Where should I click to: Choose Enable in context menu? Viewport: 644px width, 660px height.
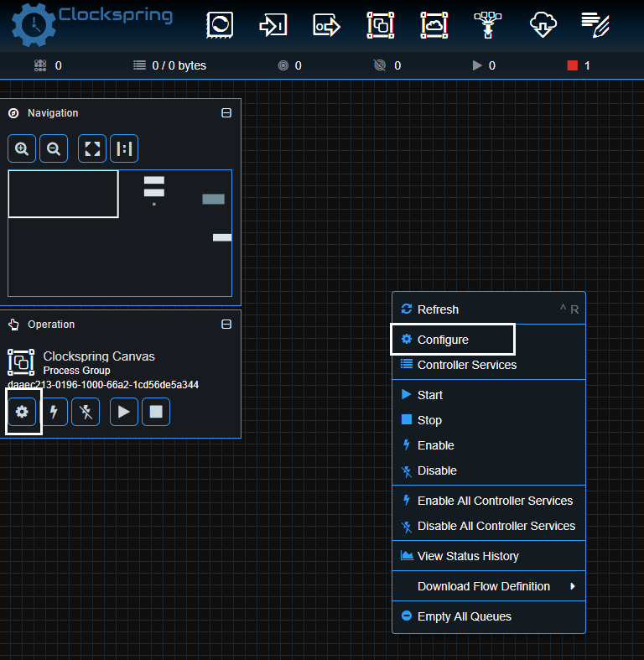[x=489, y=445]
